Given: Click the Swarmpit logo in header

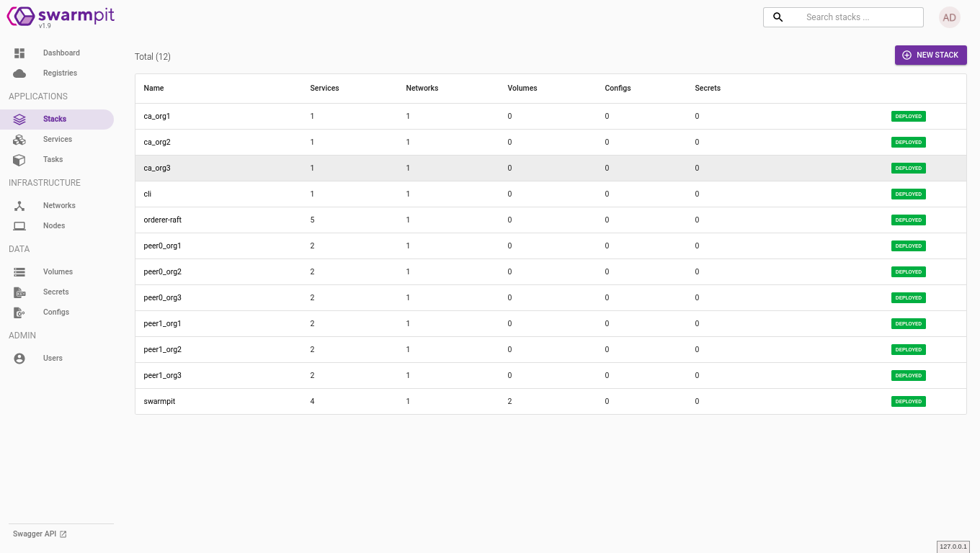Looking at the screenshot, I should coord(61,17).
